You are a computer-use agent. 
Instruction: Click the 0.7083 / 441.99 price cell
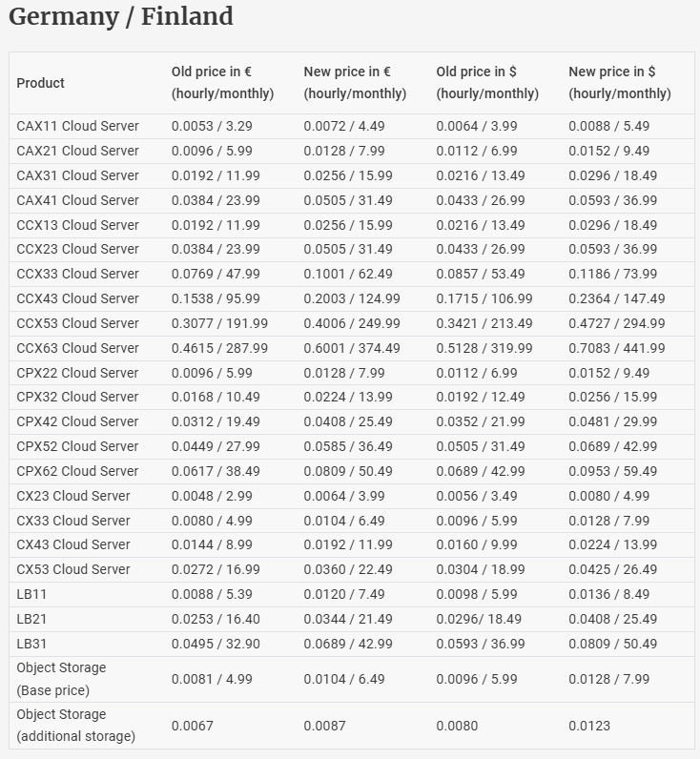[617, 348]
